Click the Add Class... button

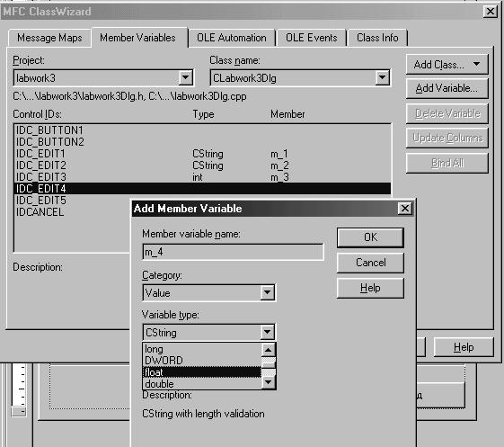click(x=447, y=65)
